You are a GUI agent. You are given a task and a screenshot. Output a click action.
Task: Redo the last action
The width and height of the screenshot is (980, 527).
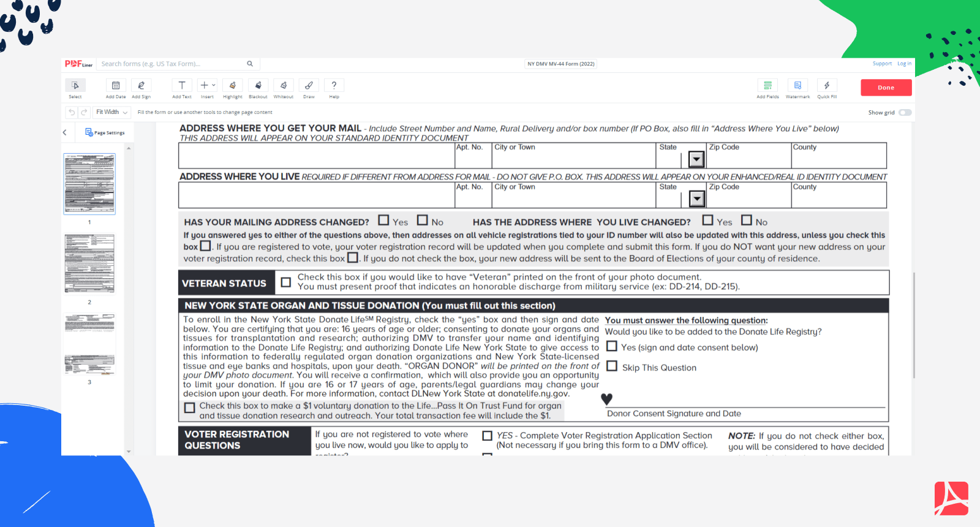point(84,112)
